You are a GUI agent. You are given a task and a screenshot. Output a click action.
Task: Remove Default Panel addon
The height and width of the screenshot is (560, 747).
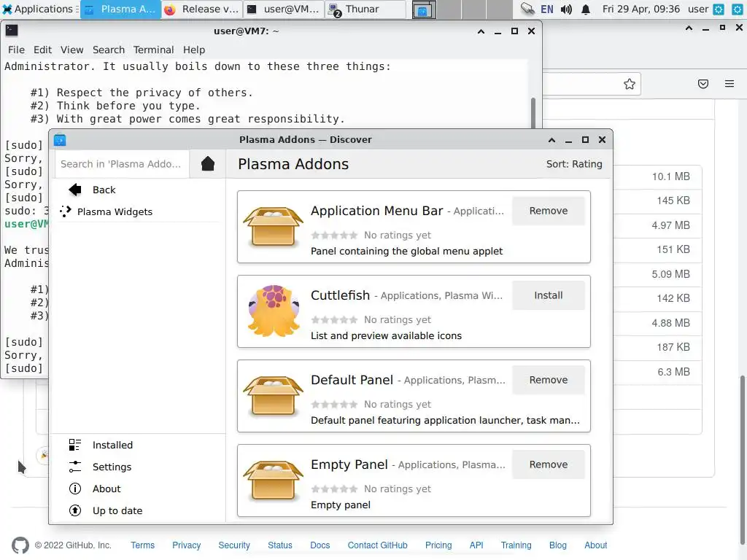click(x=549, y=380)
